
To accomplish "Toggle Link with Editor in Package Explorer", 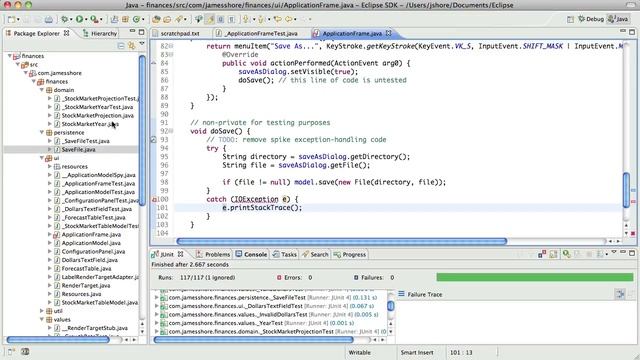I will (131, 46).
